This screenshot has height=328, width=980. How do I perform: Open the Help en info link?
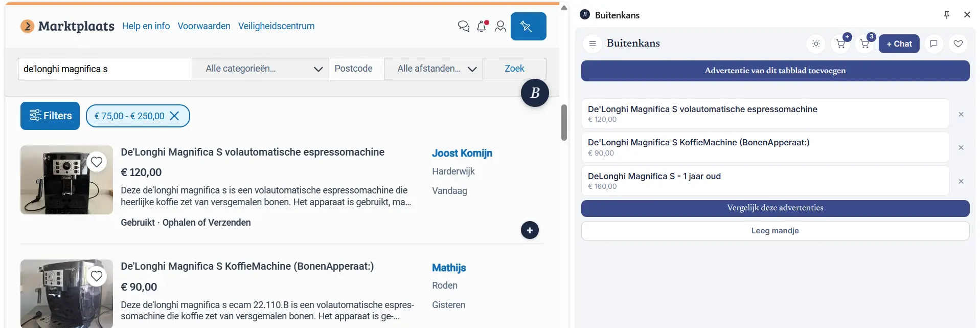click(146, 26)
